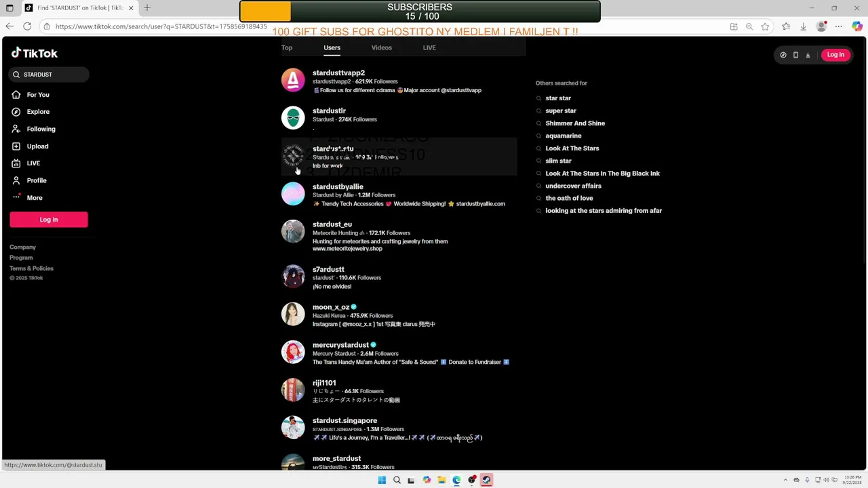This screenshot has height=488, width=868.
Task: Open the Windows Start menu
Action: [382, 480]
